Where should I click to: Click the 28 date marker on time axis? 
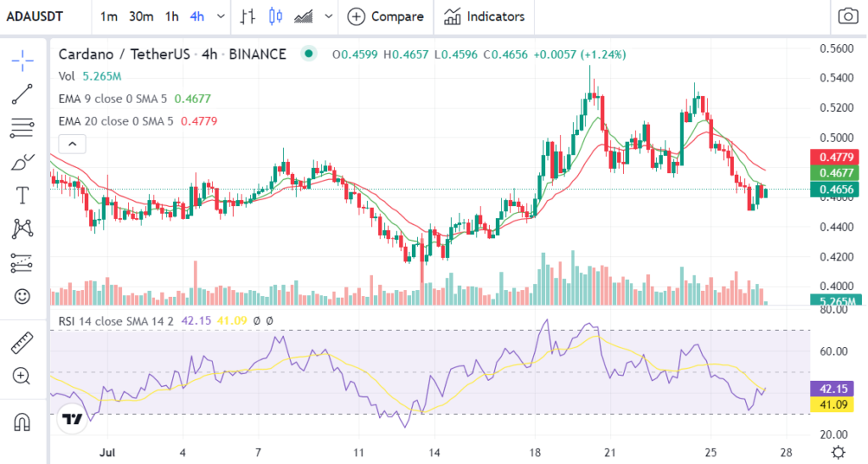coord(786,452)
